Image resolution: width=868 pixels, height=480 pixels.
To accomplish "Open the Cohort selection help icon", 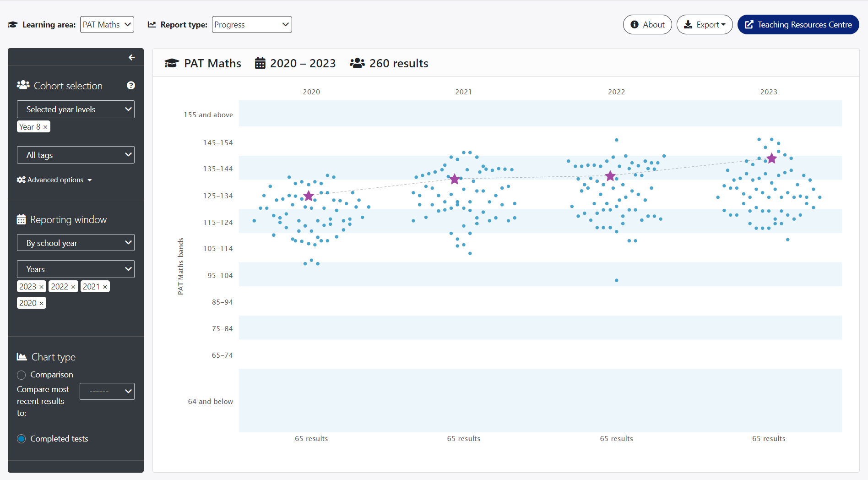I will pyautogui.click(x=131, y=86).
